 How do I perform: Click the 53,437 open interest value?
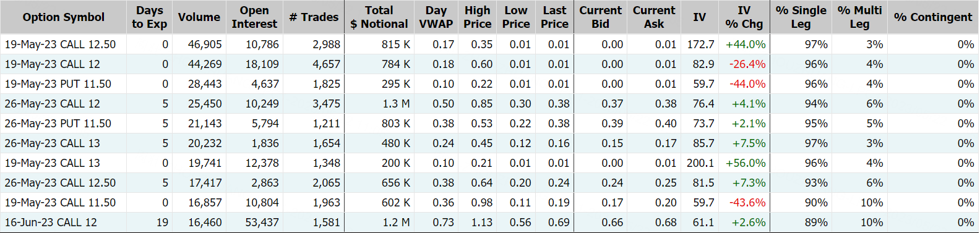tap(262, 222)
